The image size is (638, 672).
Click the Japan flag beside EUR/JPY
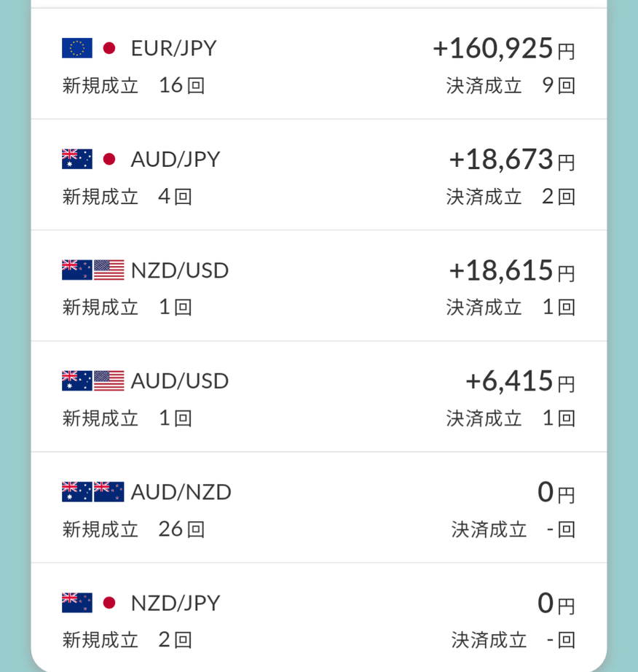pyautogui.click(x=109, y=48)
